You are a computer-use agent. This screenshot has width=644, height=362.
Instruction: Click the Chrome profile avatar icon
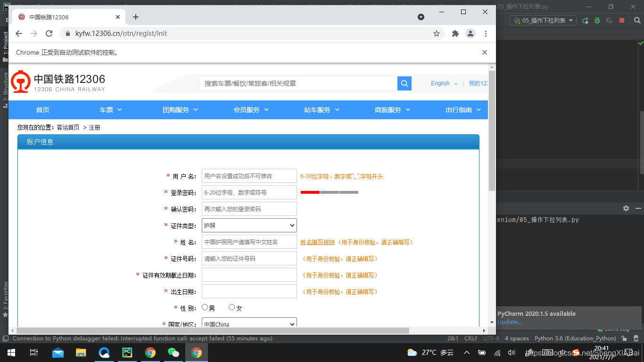[470, 33]
